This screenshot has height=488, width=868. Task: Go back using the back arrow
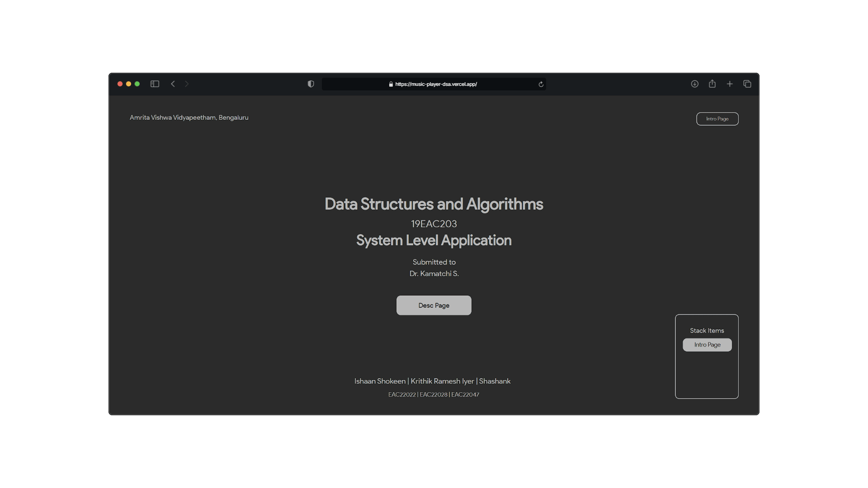[173, 84]
